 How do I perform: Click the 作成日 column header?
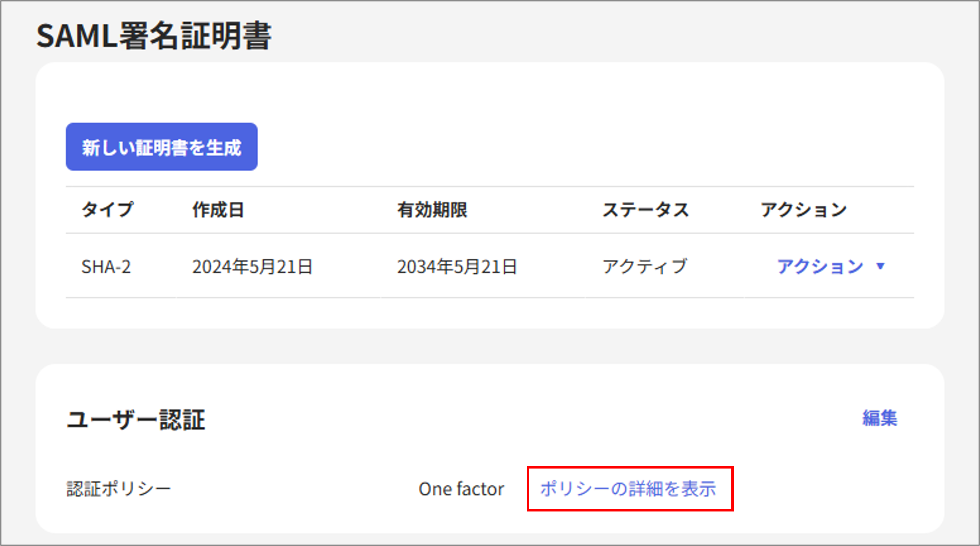pos(218,210)
